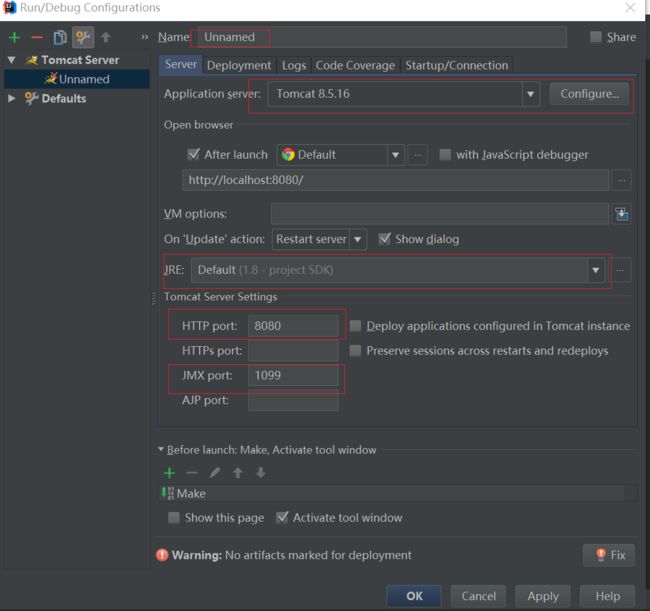Toggle Show dialog checkbox

385,239
